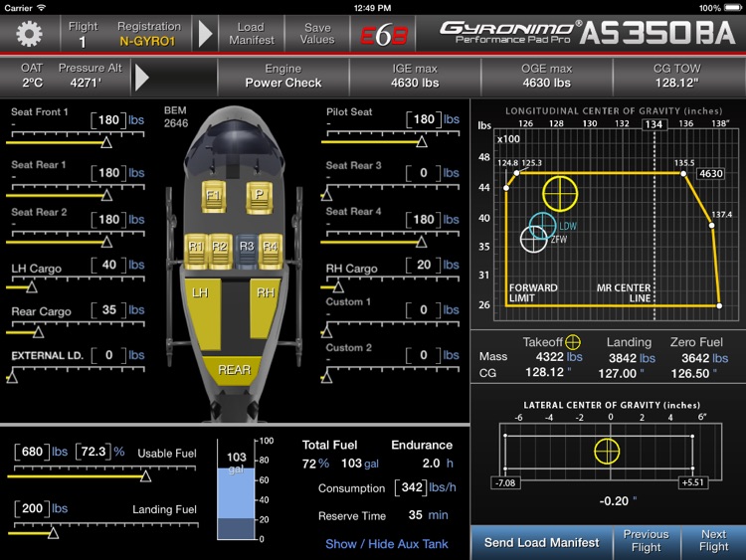Edit the Consumption 342 lbs/h field
Image resolution: width=746 pixels, height=560 pixels.
412,487
